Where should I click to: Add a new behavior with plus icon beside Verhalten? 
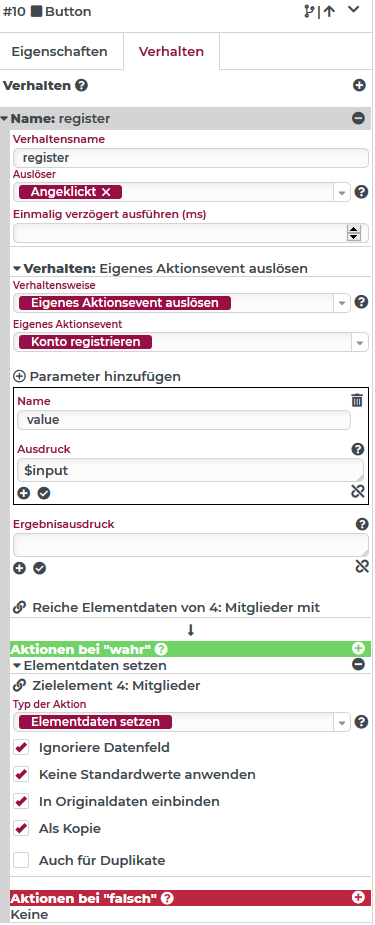click(359, 86)
